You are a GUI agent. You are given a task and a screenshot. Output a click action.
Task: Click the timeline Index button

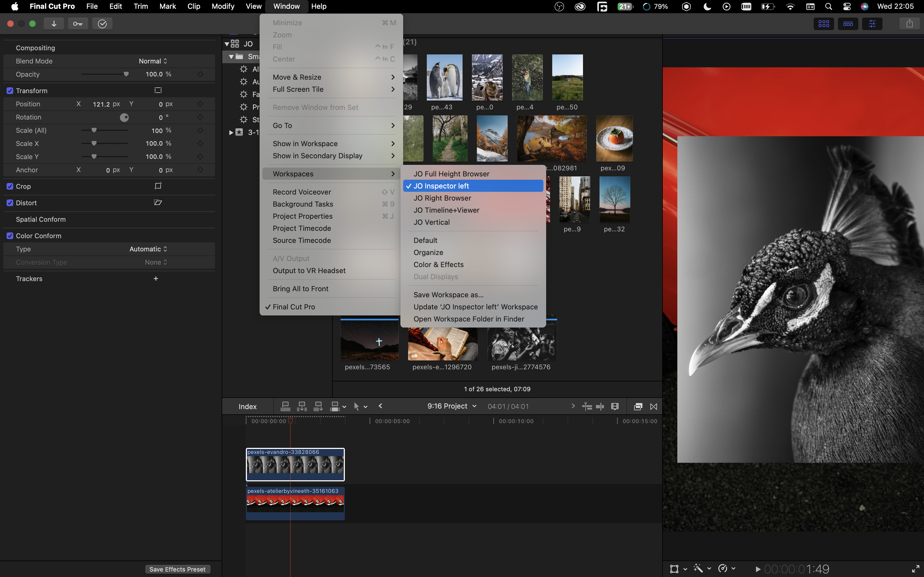click(248, 406)
